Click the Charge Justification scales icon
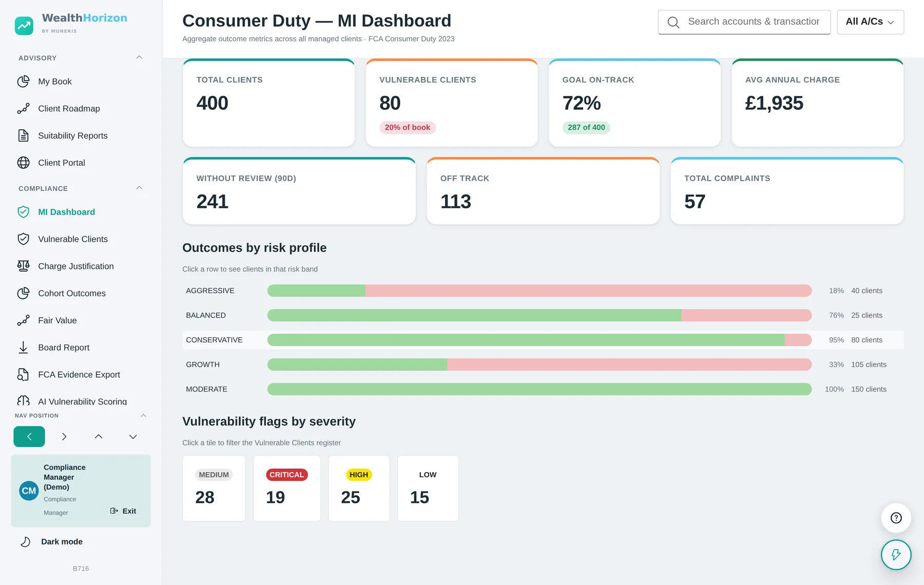Screen dimensions: 924x585 [23, 266]
